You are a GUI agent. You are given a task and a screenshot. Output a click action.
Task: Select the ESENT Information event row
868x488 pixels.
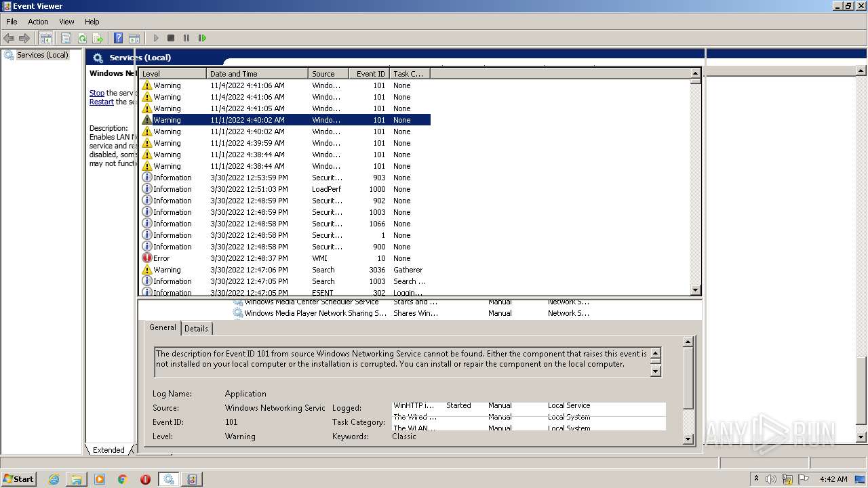(x=285, y=292)
